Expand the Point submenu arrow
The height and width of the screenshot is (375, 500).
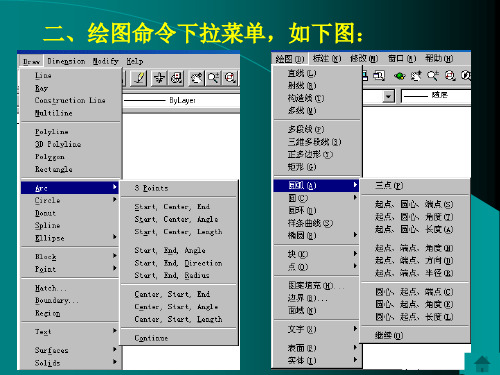point(115,268)
